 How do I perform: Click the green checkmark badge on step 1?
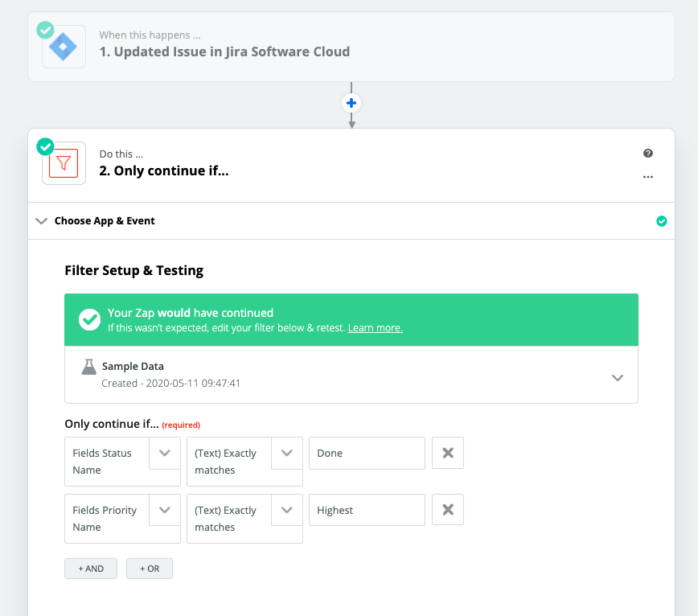coord(45,30)
